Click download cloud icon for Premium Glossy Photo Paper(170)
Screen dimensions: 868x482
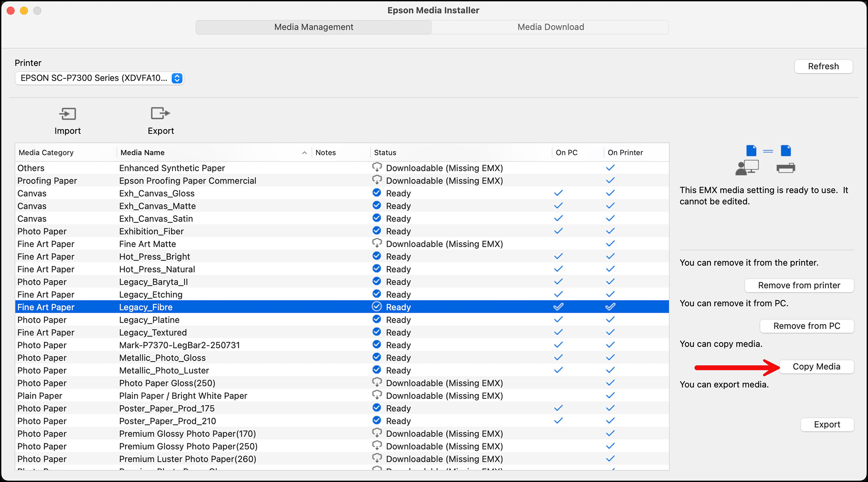377,433
